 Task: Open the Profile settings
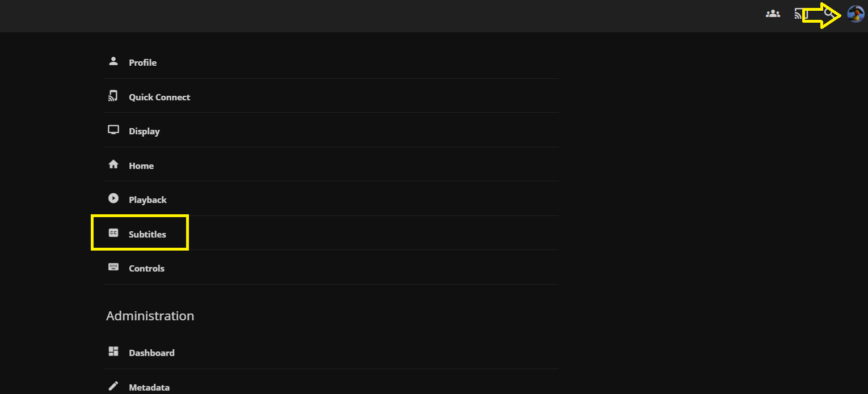coord(143,62)
